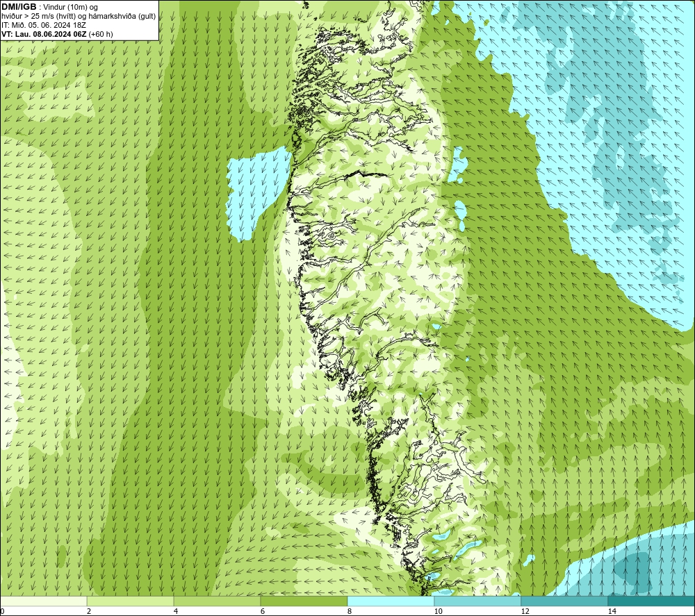Image resolution: width=695 pixels, height=616 pixels.
Task: Click the '10' label on the colour scale
Action: click(x=438, y=612)
